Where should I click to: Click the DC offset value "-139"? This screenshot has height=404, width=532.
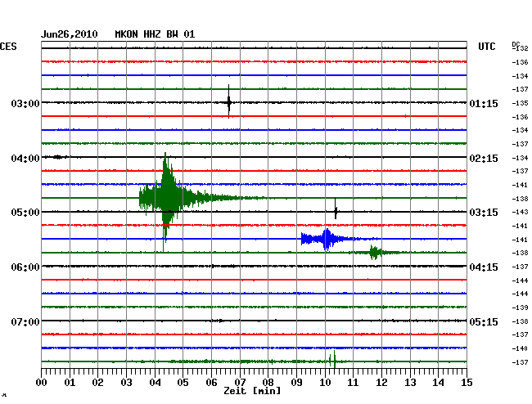[x=520, y=307]
